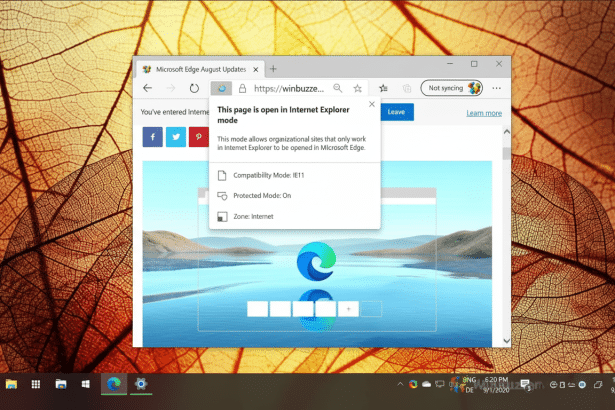Click the back navigation arrow in Edge
This screenshot has height=410, width=615.
pyautogui.click(x=147, y=88)
